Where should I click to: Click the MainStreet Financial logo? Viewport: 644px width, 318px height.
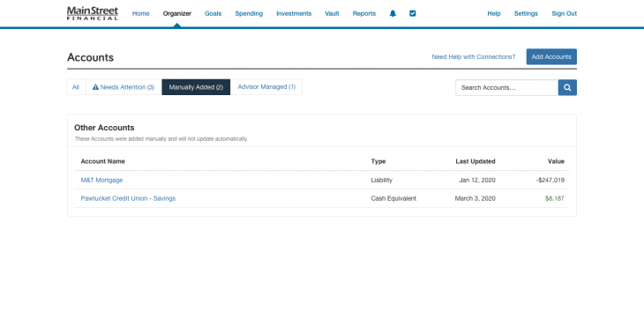tap(93, 13)
